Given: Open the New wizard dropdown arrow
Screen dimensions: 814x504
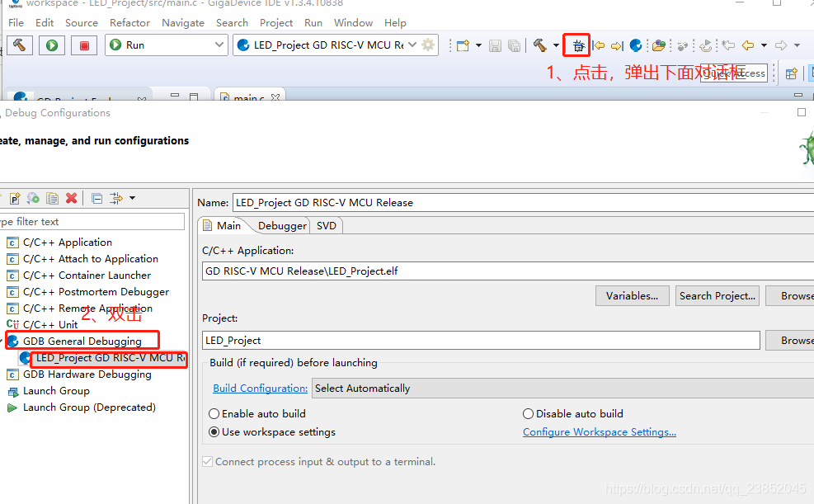Looking at the screenshot, I should point(478,45).
